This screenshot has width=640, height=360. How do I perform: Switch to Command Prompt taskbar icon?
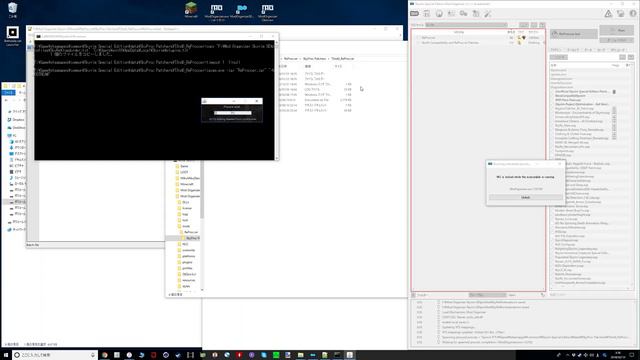pos(337,355)
